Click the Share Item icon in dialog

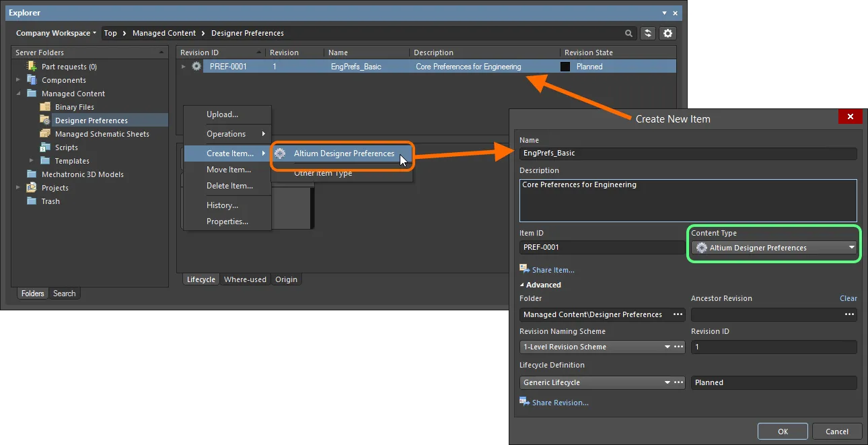[x=524, y=269]
